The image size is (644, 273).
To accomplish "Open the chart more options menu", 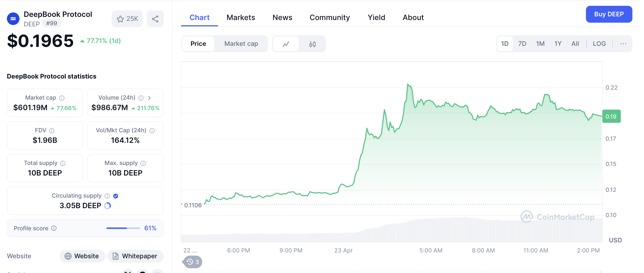I will click(623, 44).
